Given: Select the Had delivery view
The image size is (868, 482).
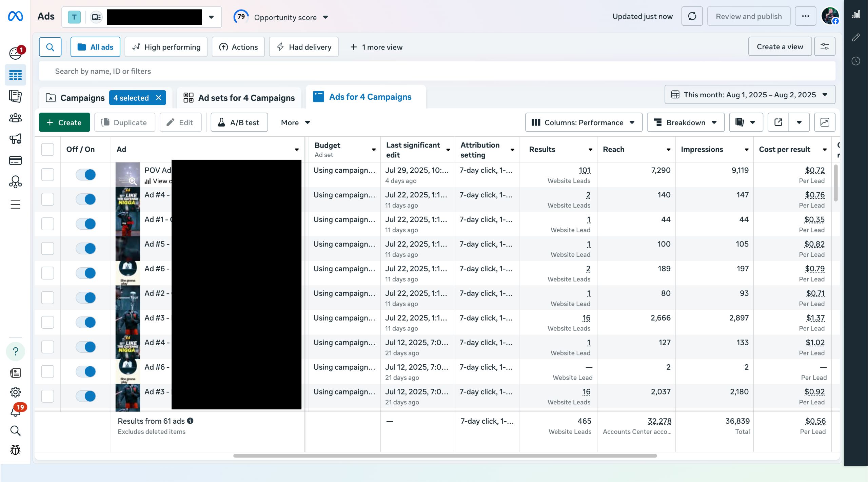Looking at the screenshot, I should tap(303, 47).
